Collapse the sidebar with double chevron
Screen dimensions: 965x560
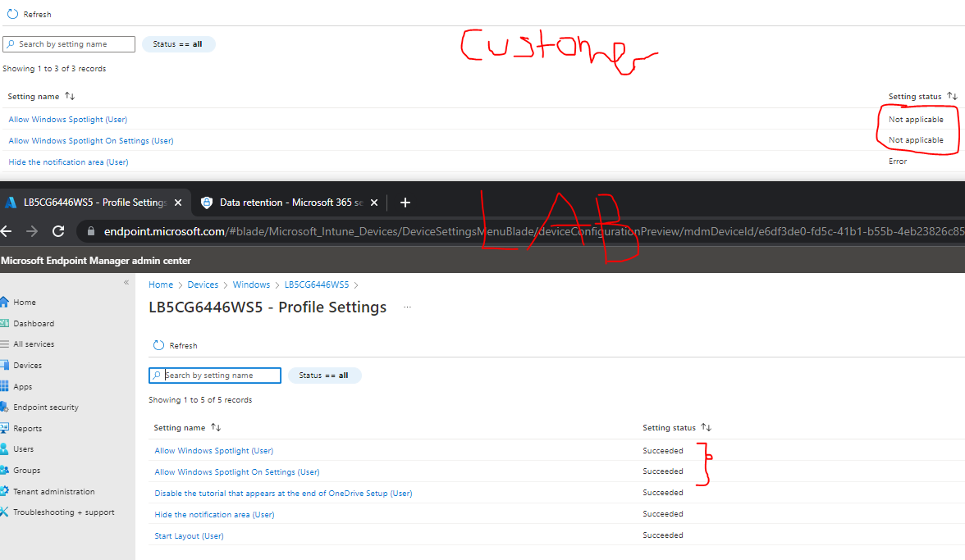(126, 283)
